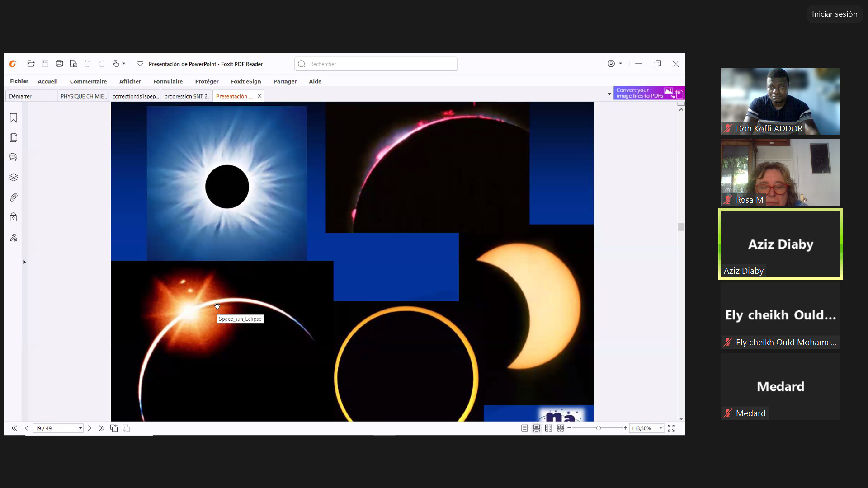Click the vertical scrollbar thumb
This screenshot has height=488, width=868.
(681, 227)
